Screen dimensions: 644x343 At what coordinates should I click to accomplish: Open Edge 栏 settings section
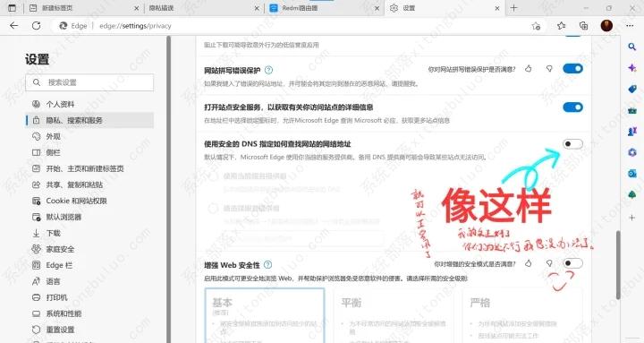(89, 265)
